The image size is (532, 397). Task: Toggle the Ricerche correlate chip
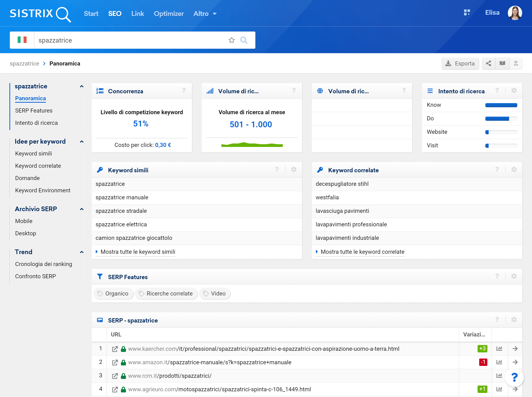[166, 293]
